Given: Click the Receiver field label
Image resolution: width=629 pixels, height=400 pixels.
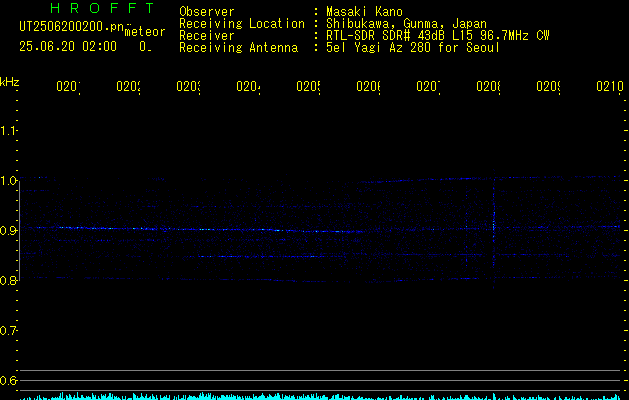Looking at the screenshot, I should tap(207, 36).
